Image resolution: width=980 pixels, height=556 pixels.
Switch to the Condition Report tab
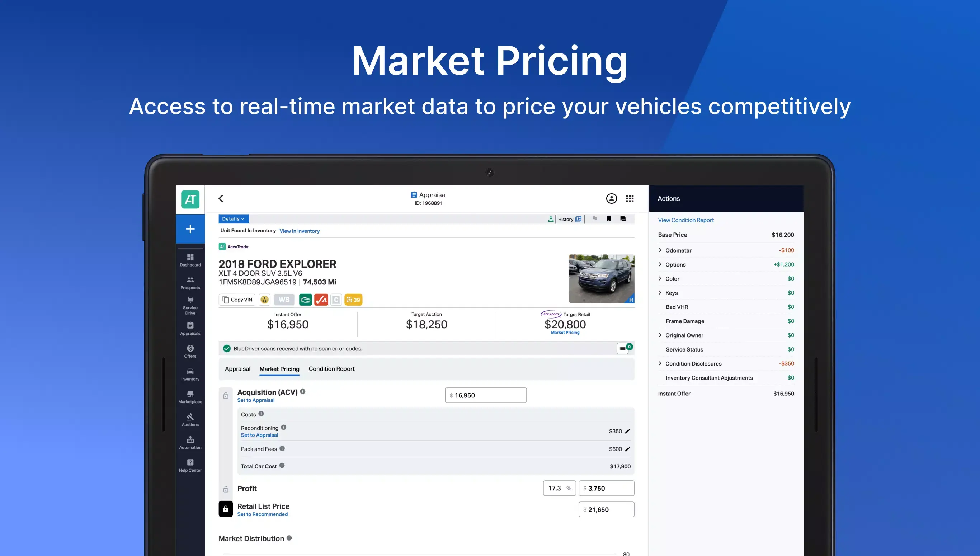pos(331,369)
